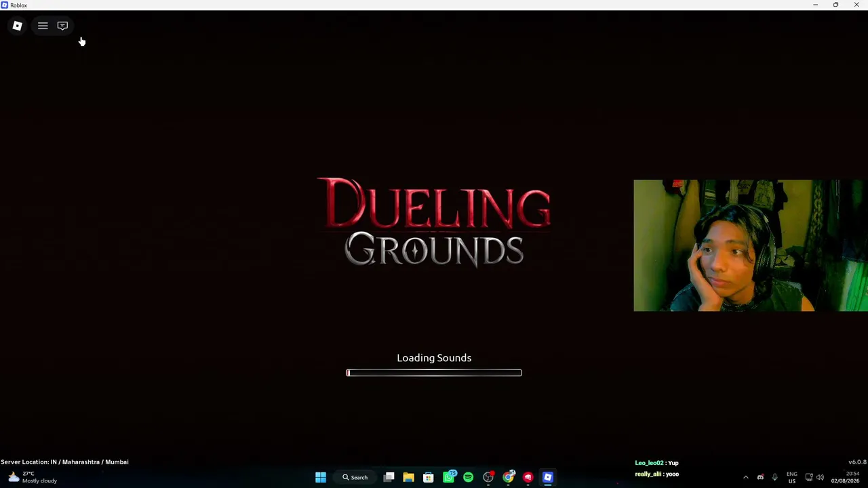
Task: Open the Roblox logo menu button
Action: [17, 26]
